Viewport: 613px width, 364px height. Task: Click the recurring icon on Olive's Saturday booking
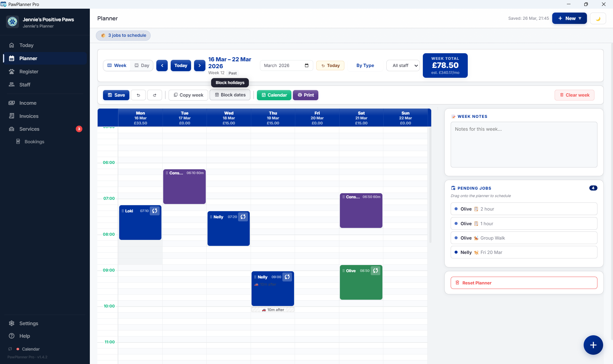[x=376, y=270]
